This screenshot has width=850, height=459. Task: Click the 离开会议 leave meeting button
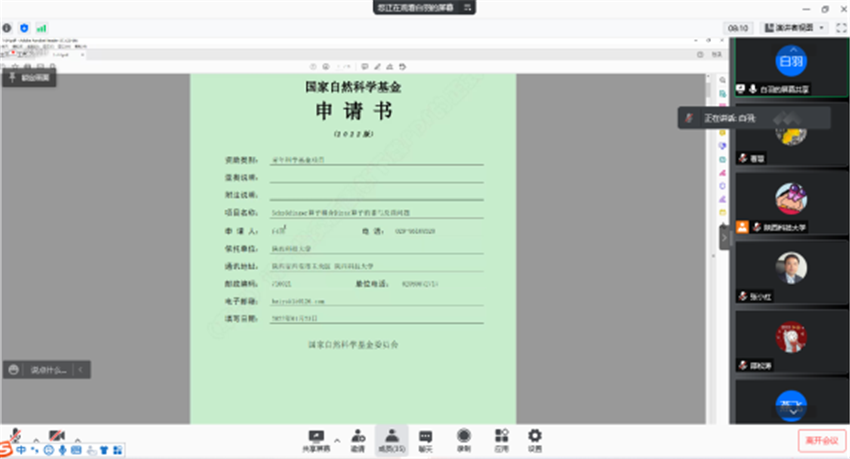click(819, 439)
